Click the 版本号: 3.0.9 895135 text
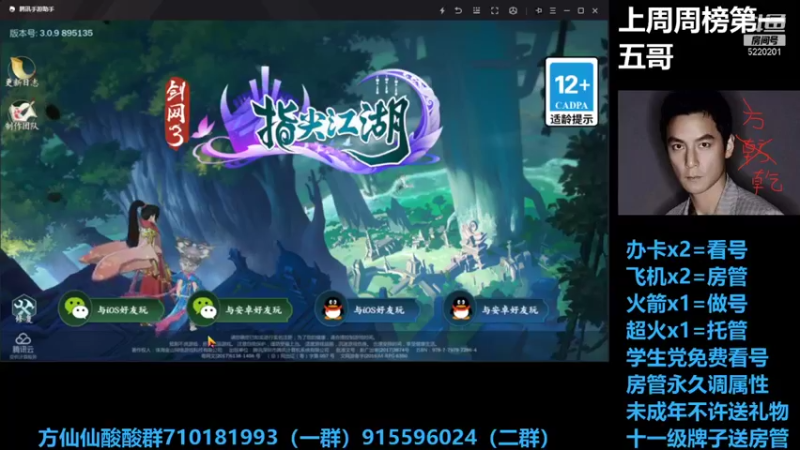 (x=51, y=33)
